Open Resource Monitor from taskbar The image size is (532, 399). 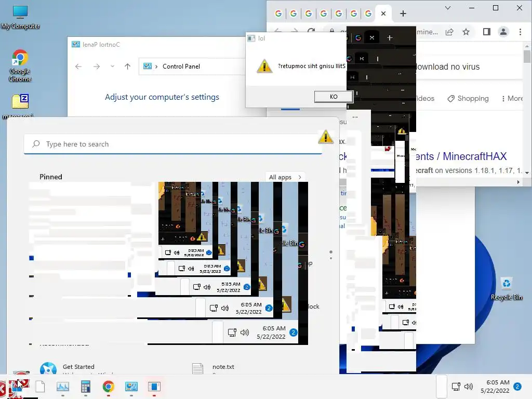[63, 387]
